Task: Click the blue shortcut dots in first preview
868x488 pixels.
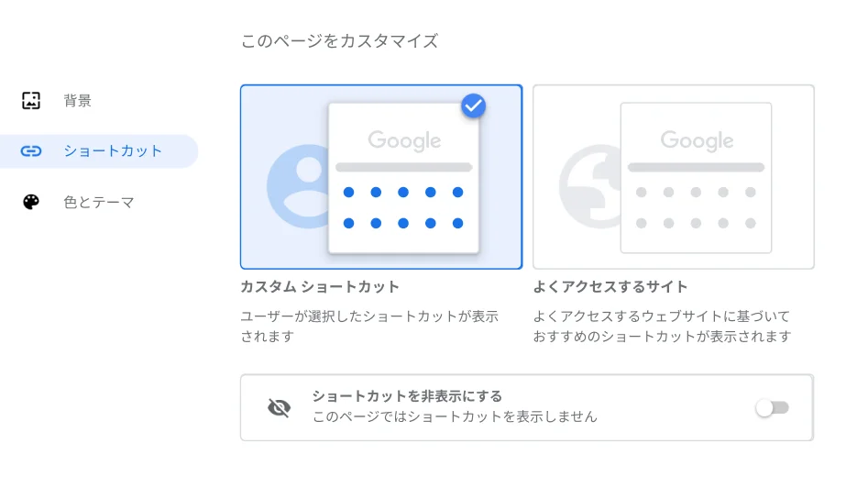Action: click(x=403, y=207)
